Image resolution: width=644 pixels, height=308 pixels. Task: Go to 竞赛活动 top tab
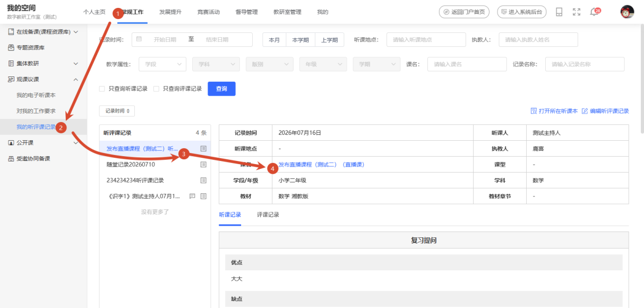coord(208,12)
